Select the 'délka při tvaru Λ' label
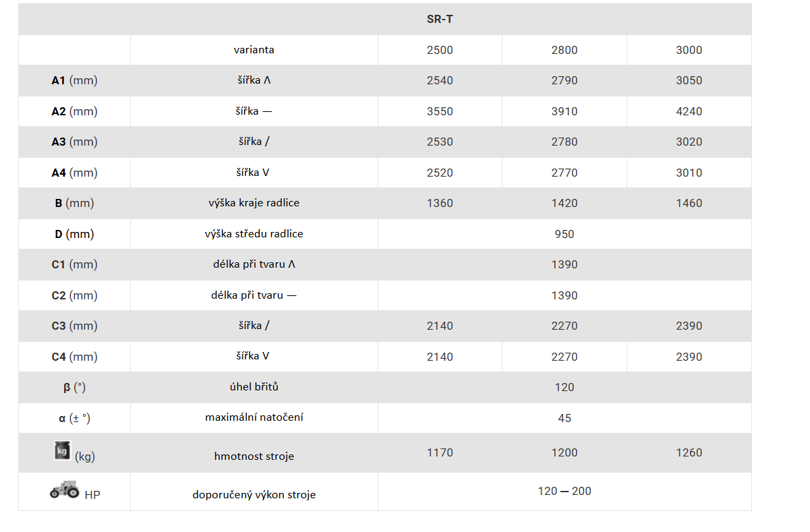This screenshot has width=810, height=532. coord(254,264)
